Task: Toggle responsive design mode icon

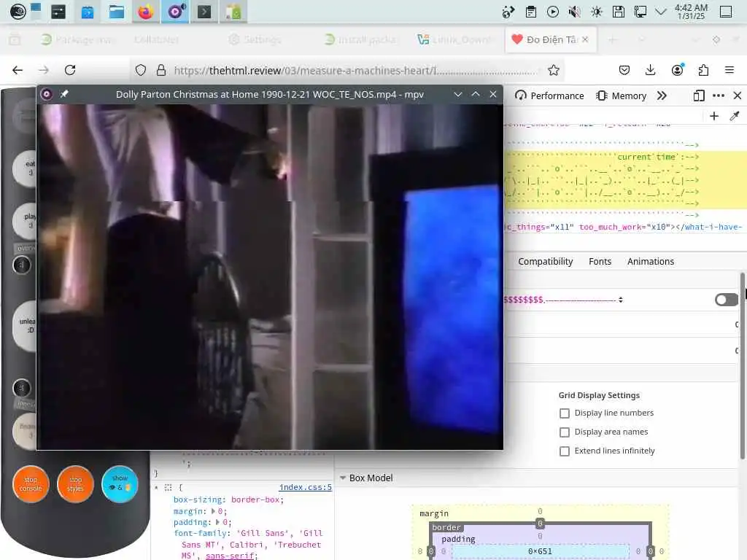Action: click(698, 96)
